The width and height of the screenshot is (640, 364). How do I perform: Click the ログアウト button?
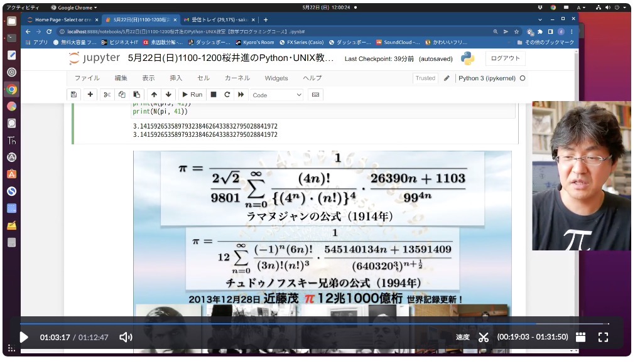pyautogui.click(x=506, y=58)
